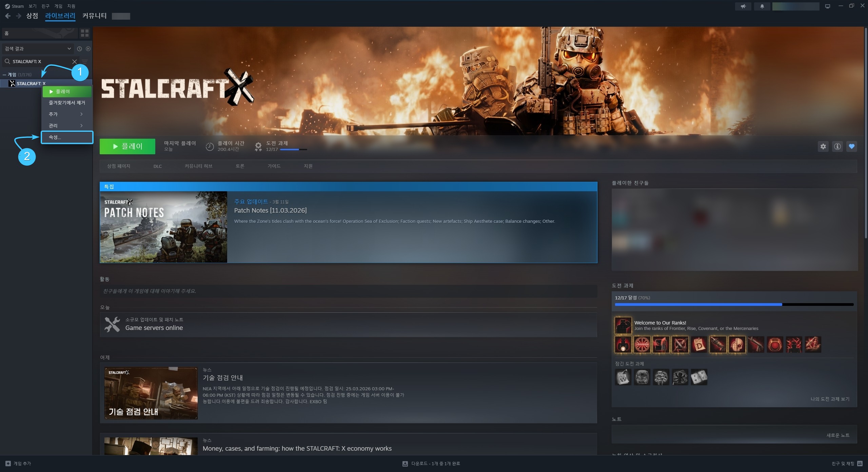868x472 pixels.
Task: Expand the 추가 submenu in context menu
Action: pyautogui.click(x=67, y=114)
